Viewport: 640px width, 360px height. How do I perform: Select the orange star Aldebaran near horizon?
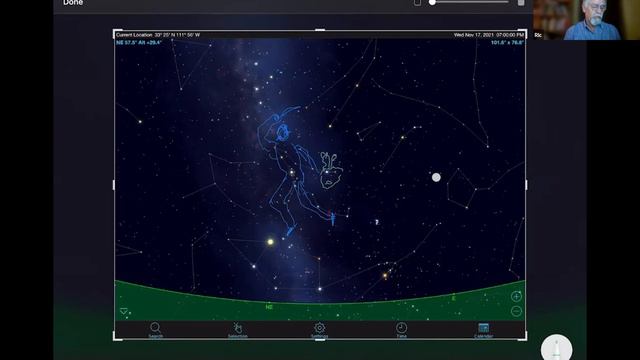[x=384, y=276]
